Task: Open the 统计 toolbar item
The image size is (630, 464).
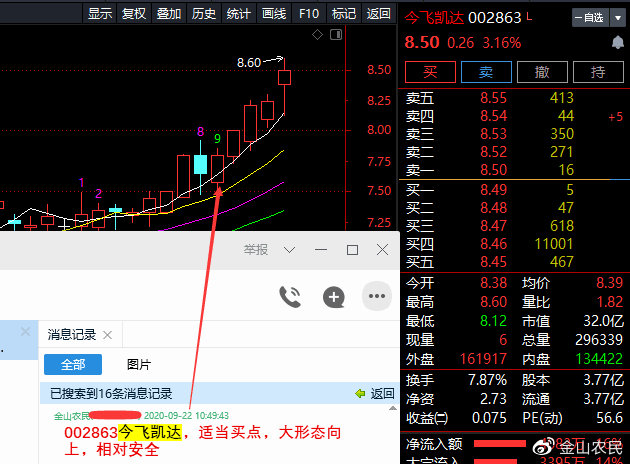Action: click(x=239, y=13)
